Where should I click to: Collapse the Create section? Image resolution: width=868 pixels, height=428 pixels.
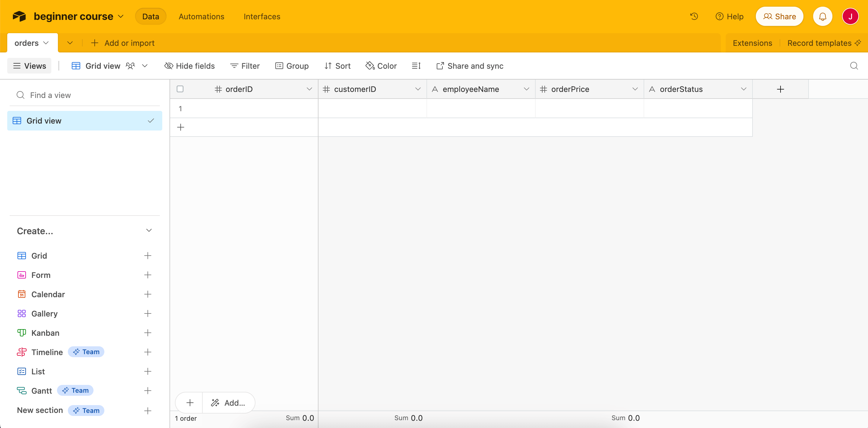[149, 230]
